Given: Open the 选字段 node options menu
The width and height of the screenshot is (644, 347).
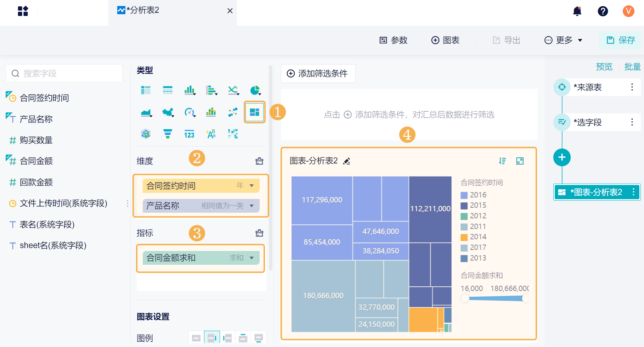Looking at the screenshot, I should coord(632,122).
